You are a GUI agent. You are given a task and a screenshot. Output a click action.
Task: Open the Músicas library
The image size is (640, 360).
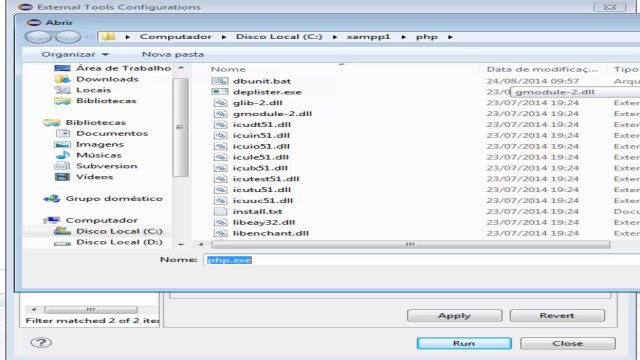(x=99, y=155)
